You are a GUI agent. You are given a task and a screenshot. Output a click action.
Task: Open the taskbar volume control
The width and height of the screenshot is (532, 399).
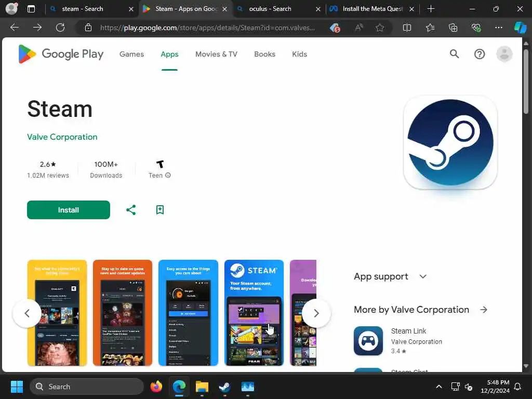(x=469, y=387)
